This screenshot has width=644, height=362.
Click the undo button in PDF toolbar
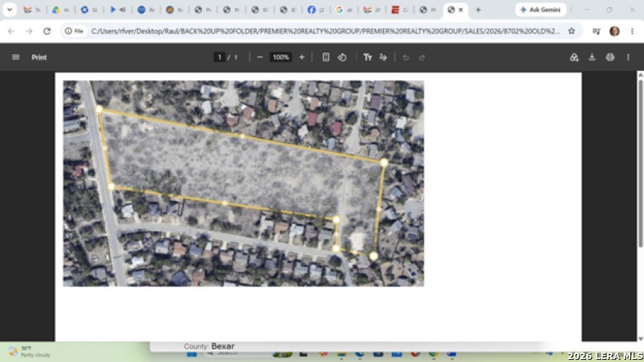pyautogui.click(x=406, y=57)
